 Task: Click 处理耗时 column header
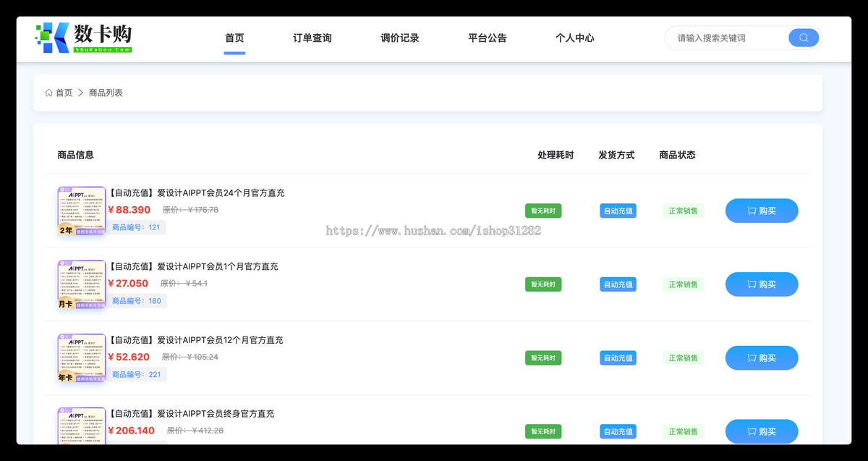pyautogui.click(x=556, y=155)
